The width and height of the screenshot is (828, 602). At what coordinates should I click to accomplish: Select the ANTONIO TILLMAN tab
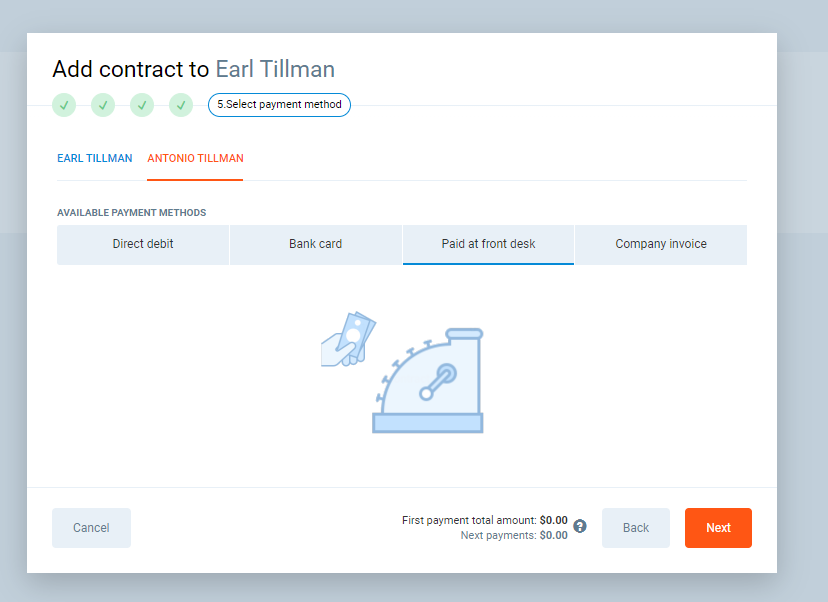click(195, 158)
